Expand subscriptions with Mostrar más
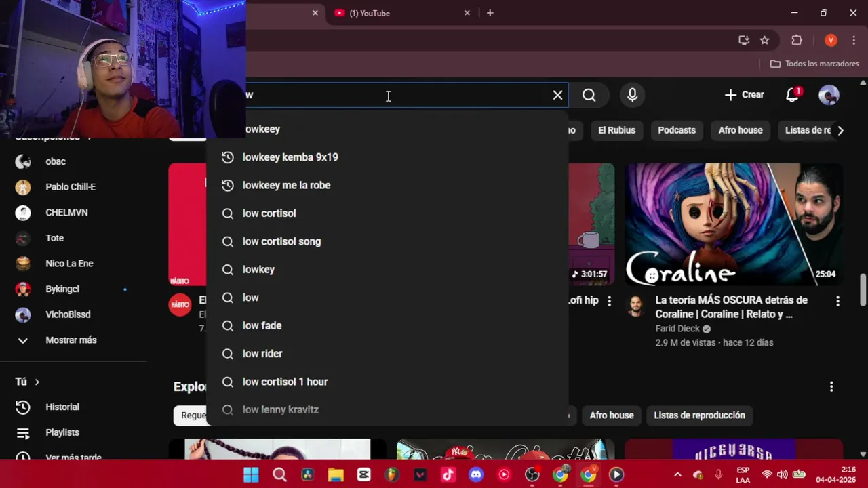 [x=73, y=340]
